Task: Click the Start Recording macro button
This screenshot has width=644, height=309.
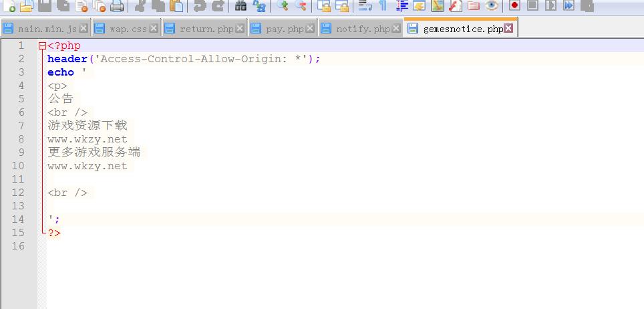Action: coord(514,5)
